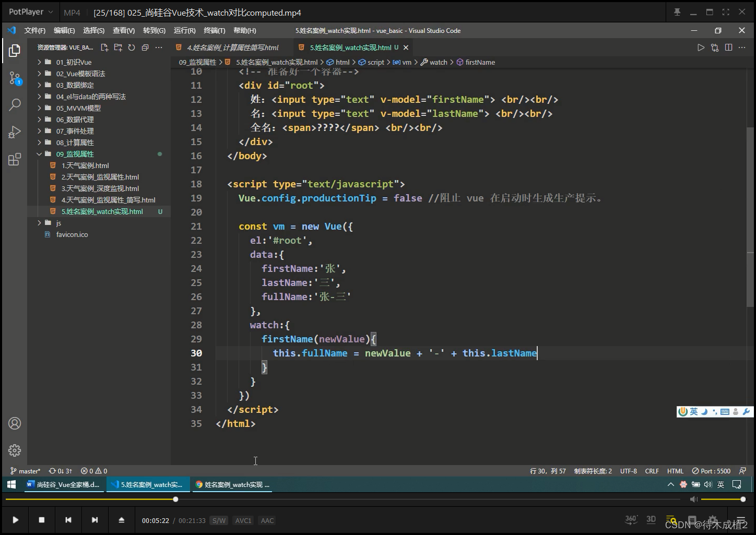
Task: Click sync changes indicator in status bar
Action: [61, 471]
